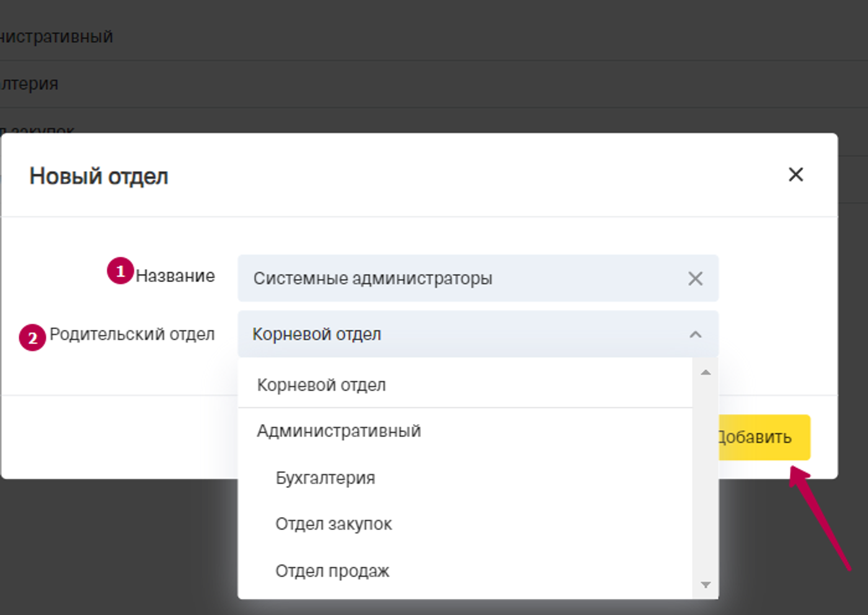The height and width of the screenshot is (615, 868).
Task: Select Отдел закупок option
Action: point(334,524)
